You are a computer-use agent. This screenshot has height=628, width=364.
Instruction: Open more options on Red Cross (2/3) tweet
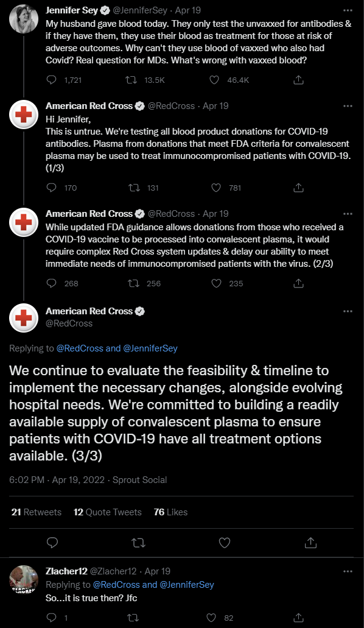(348, 213)
